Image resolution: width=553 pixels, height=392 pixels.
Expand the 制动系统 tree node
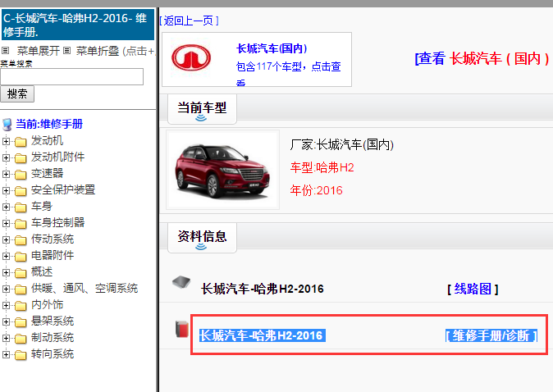(6, 338)
